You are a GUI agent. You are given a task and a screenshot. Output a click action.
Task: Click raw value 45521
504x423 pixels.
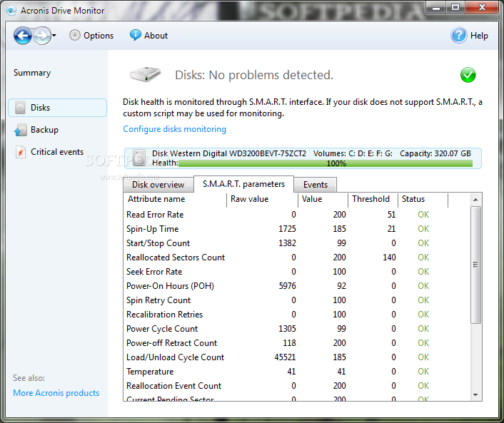coord(285,357)
